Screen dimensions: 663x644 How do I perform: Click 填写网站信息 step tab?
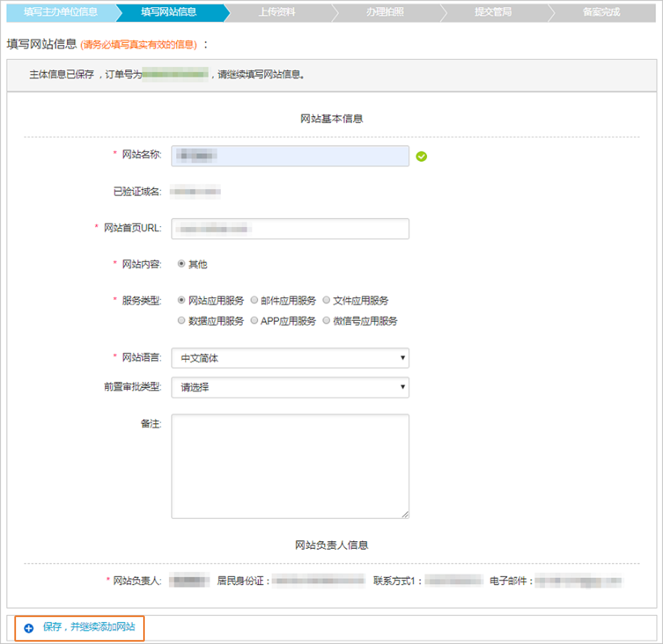(x=169, y=12)
